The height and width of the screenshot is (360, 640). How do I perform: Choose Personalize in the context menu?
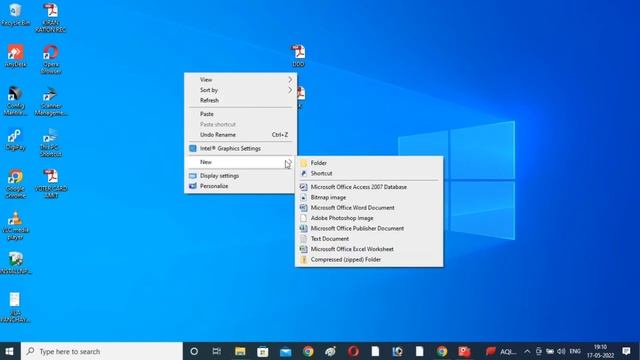(240, 186)
